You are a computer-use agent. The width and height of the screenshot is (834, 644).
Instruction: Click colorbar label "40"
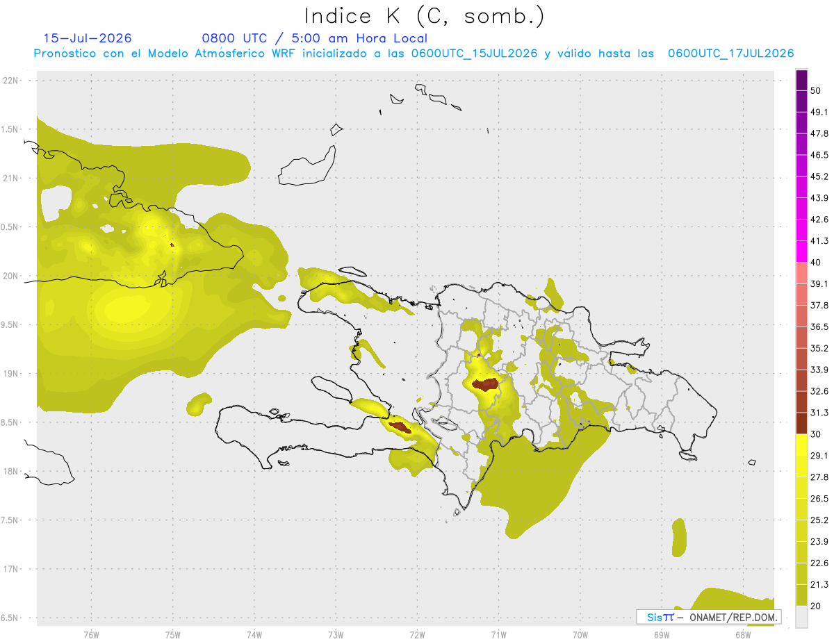[x=816, y=263]
